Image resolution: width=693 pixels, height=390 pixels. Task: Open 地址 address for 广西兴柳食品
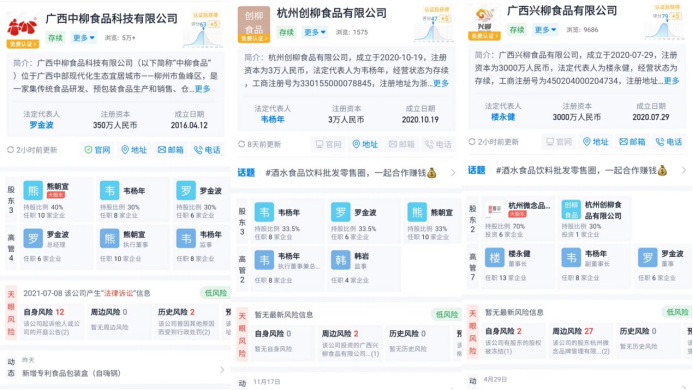[x=596, y=142]
